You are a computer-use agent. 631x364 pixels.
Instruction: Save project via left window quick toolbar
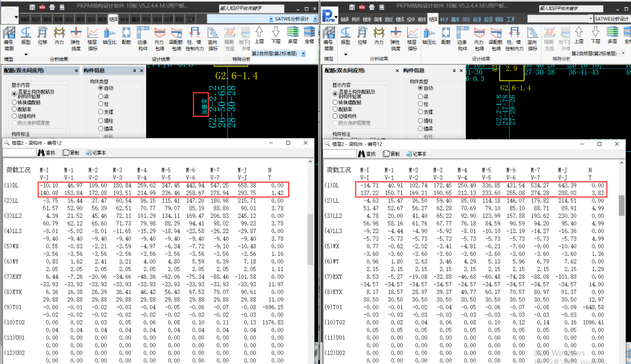click(33, 7)
